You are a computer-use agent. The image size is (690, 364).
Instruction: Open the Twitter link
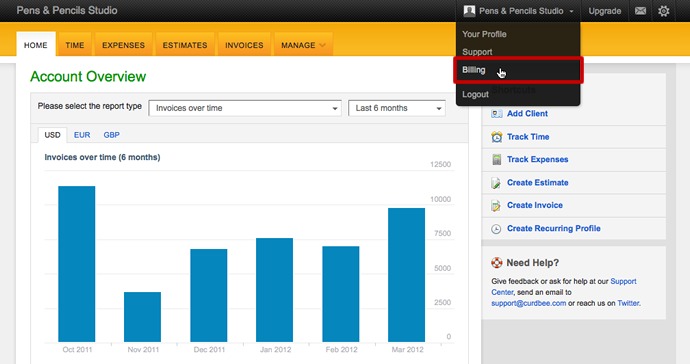coord(628,303)
